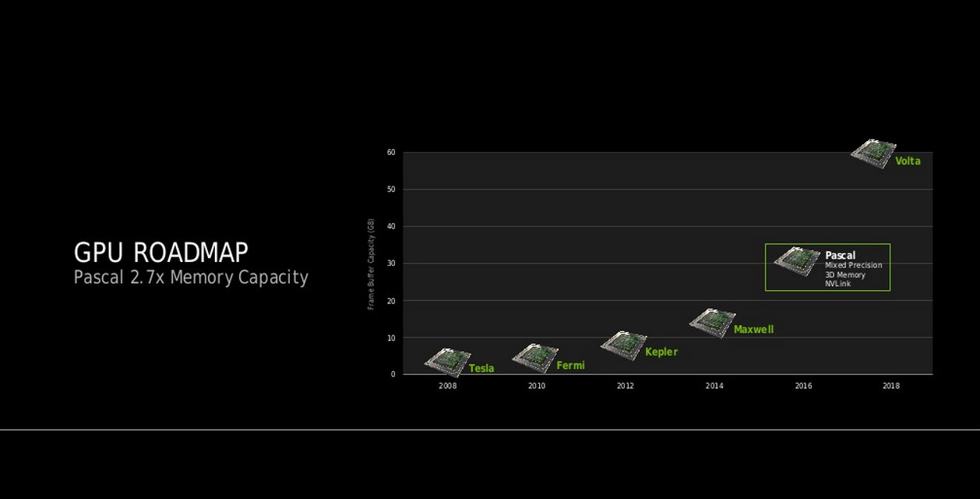This screenshot has height=499, width=980.
Task: Click the Pascal GPU chip image
Action: 796,262
